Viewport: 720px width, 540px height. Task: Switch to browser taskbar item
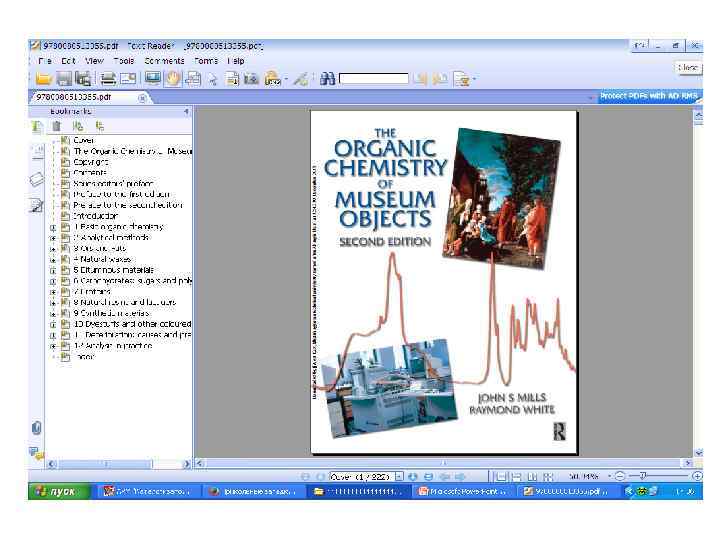pos(253,491)
